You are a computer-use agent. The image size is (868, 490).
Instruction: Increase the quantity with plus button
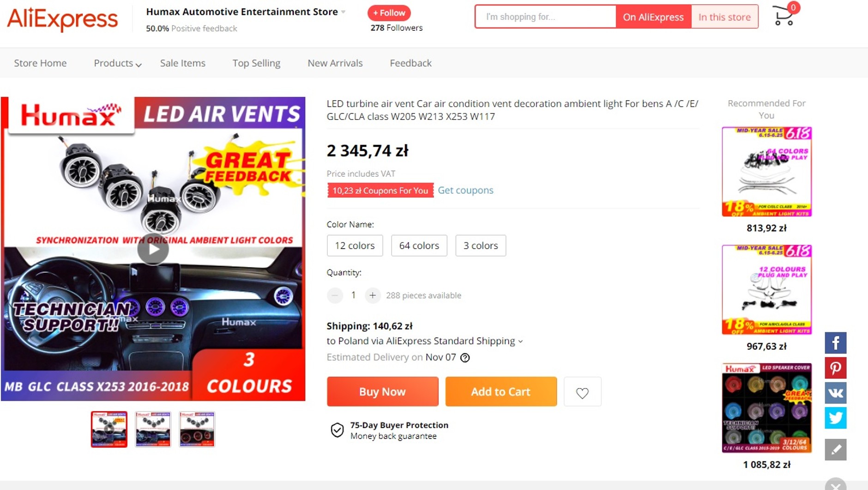[372, 295]
